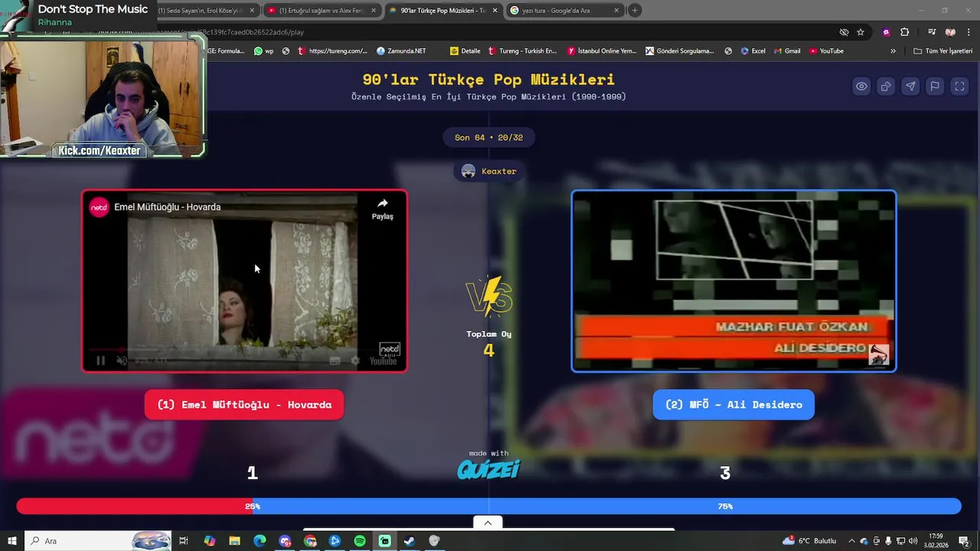
Task: Open the 'Tureng - Turkish En...' bookmark
Action: pos(522,51)
